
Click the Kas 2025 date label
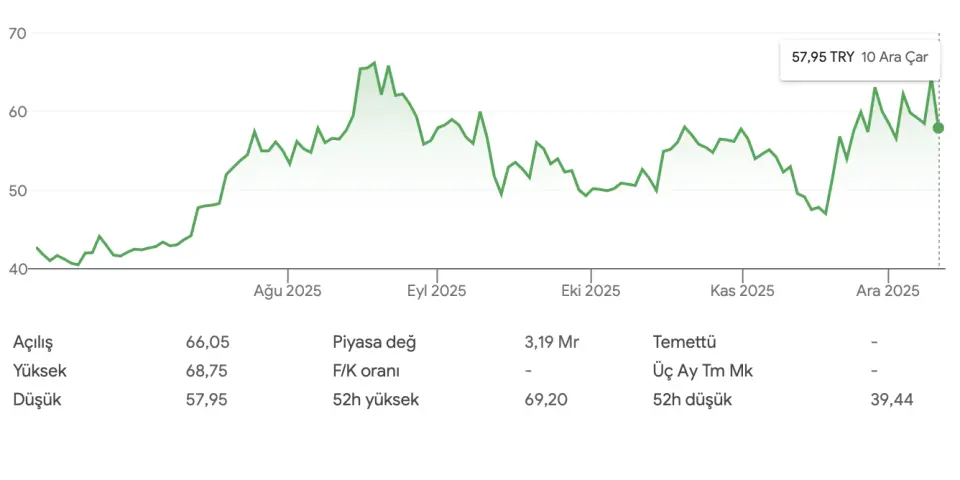tap(742, 291)
